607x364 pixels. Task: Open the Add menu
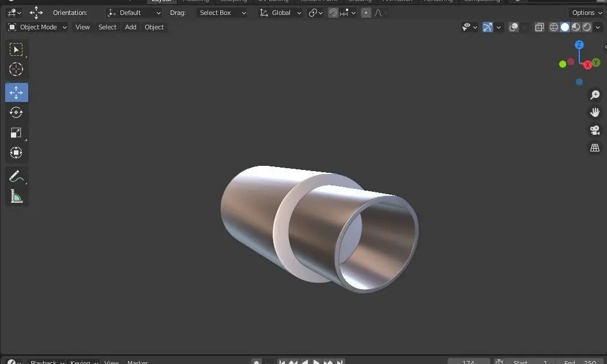(x=130, y=27)
